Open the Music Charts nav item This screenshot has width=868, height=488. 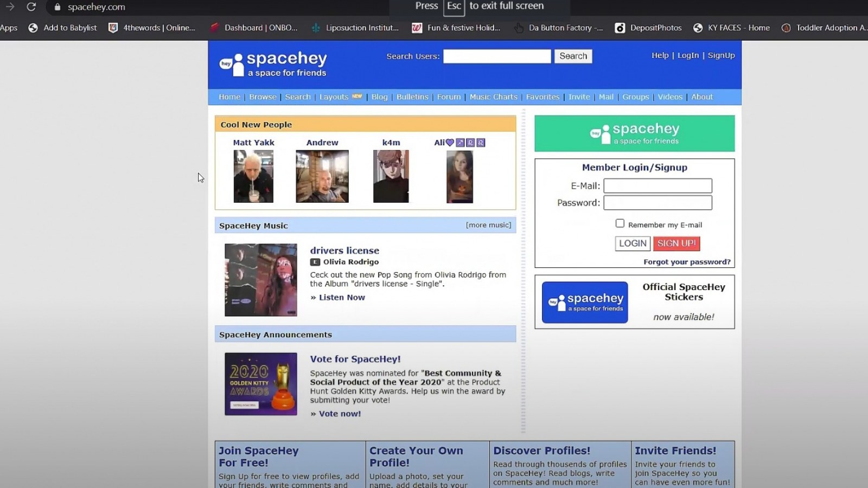[x=493, y=97]
